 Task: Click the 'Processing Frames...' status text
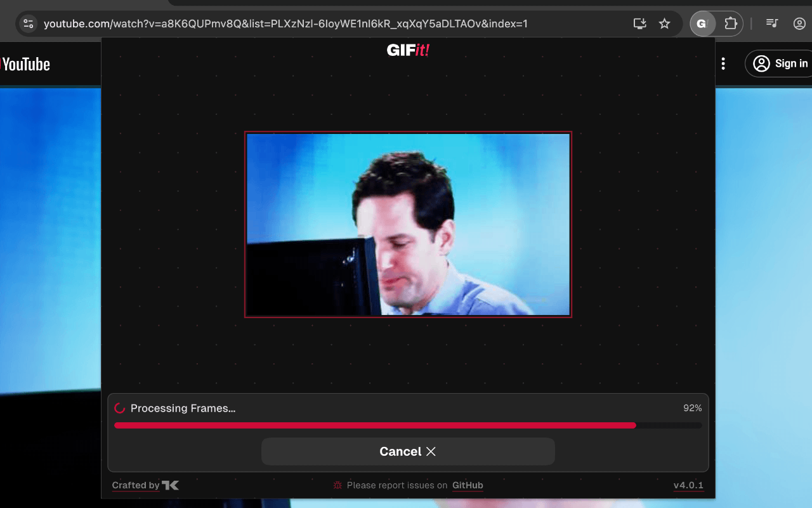pyautogui.click(x=183, y=408)
